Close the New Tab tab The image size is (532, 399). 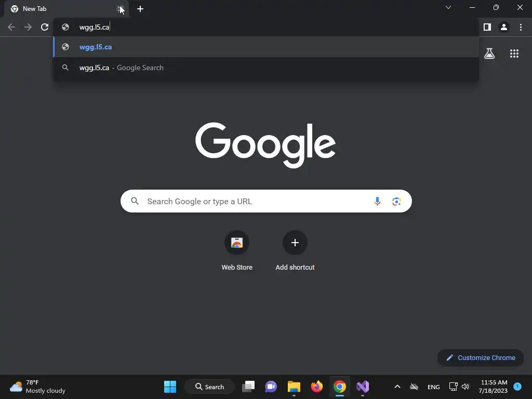(x=121, y=9)
